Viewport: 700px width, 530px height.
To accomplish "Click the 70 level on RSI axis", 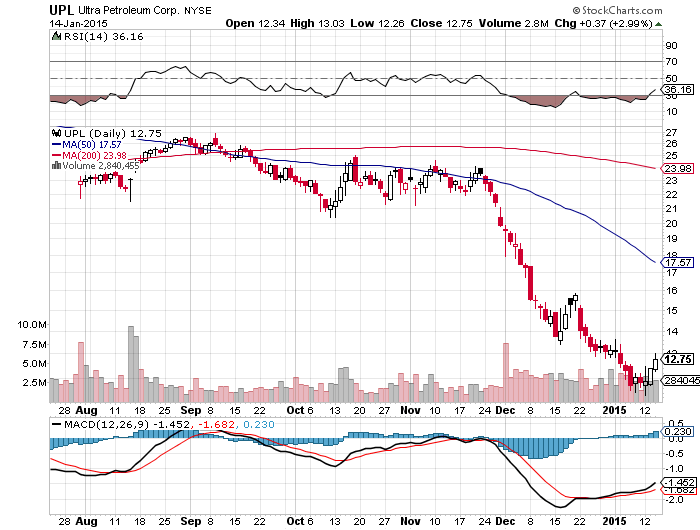I will (671, 62).
